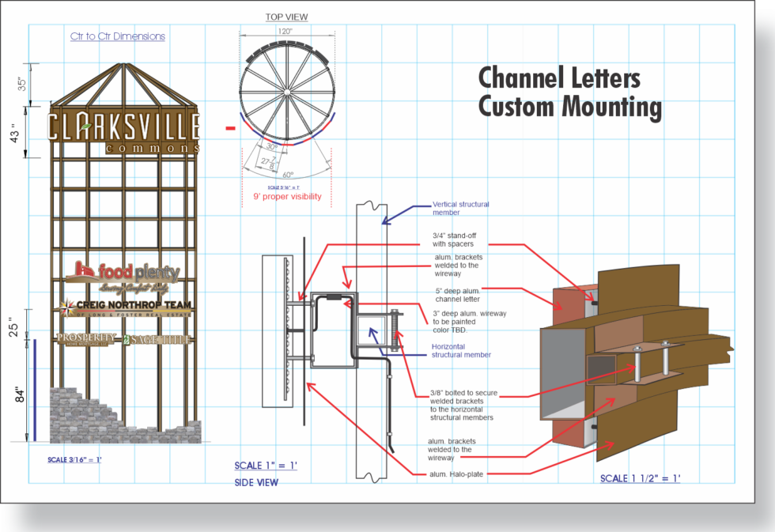The image size is (775, 532).
Task: Select the stone base of the tower
Action: click(x=126, y=416)
